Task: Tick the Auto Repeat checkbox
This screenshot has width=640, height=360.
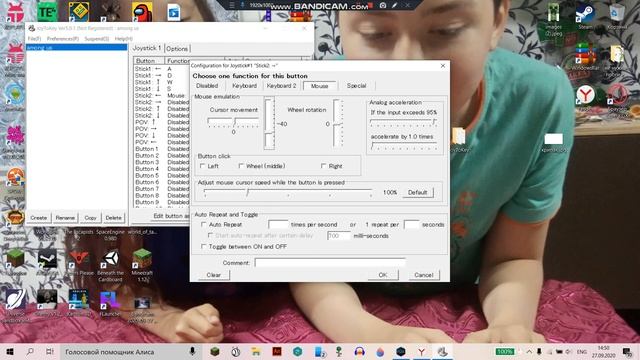Action: tap(203, 224)
